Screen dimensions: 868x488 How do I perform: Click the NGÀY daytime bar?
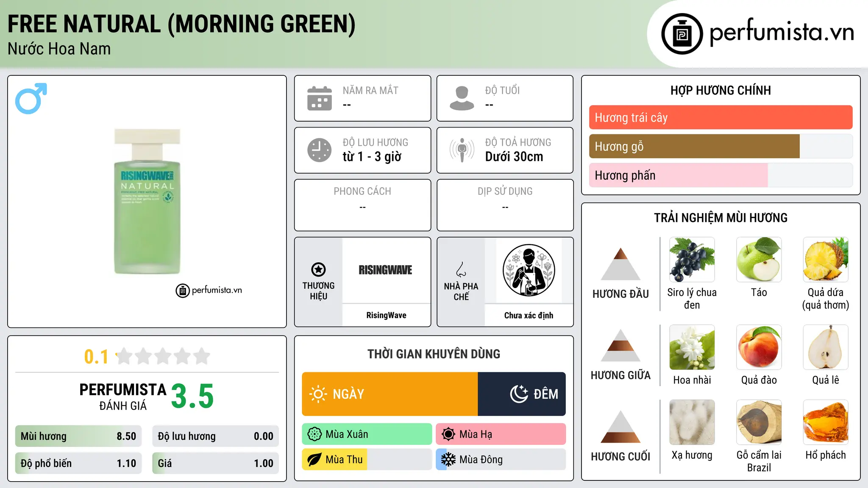(x=389, y=394)
